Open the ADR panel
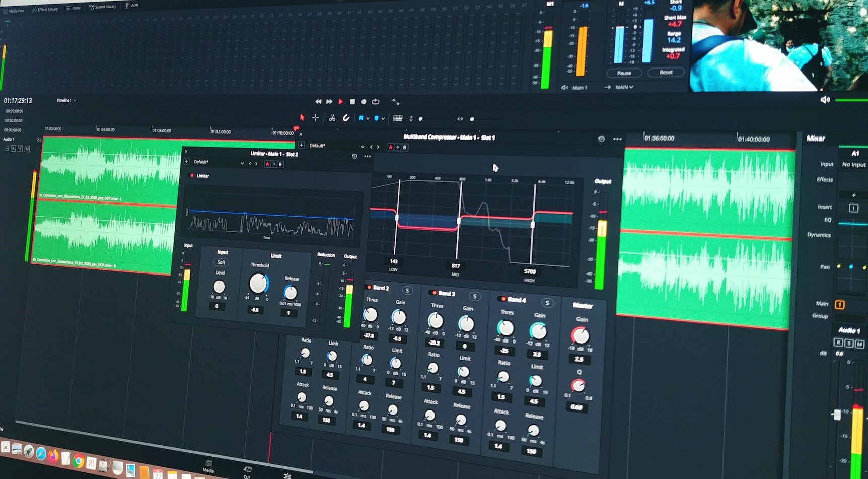This screenshot has height=479, width=868. [131, 5]
